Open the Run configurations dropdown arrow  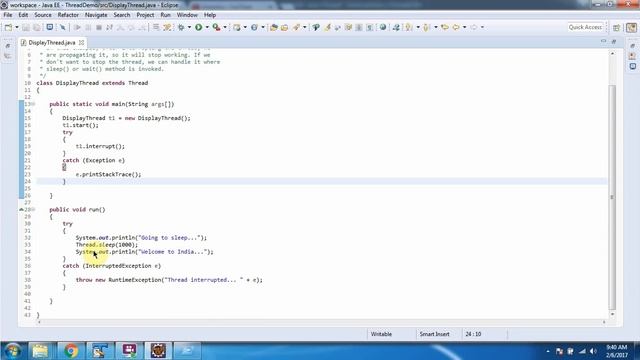(x=207, y=27)
